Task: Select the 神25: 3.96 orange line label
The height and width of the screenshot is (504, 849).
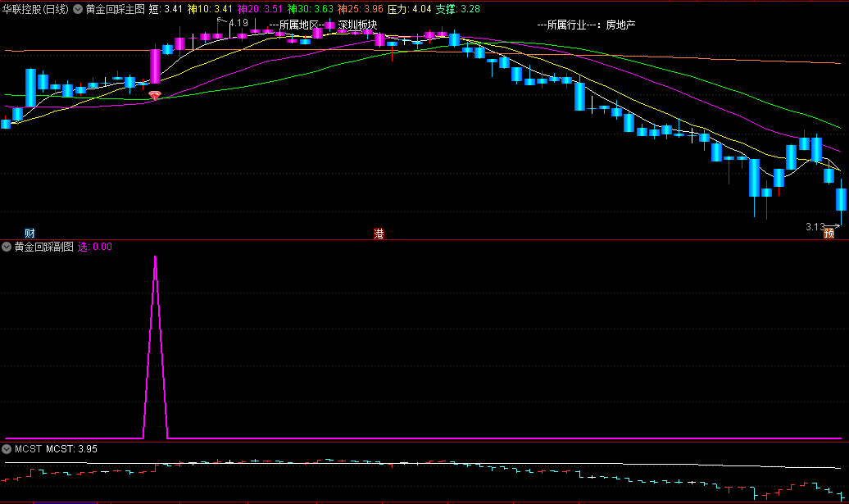Action: coord(360,9)
